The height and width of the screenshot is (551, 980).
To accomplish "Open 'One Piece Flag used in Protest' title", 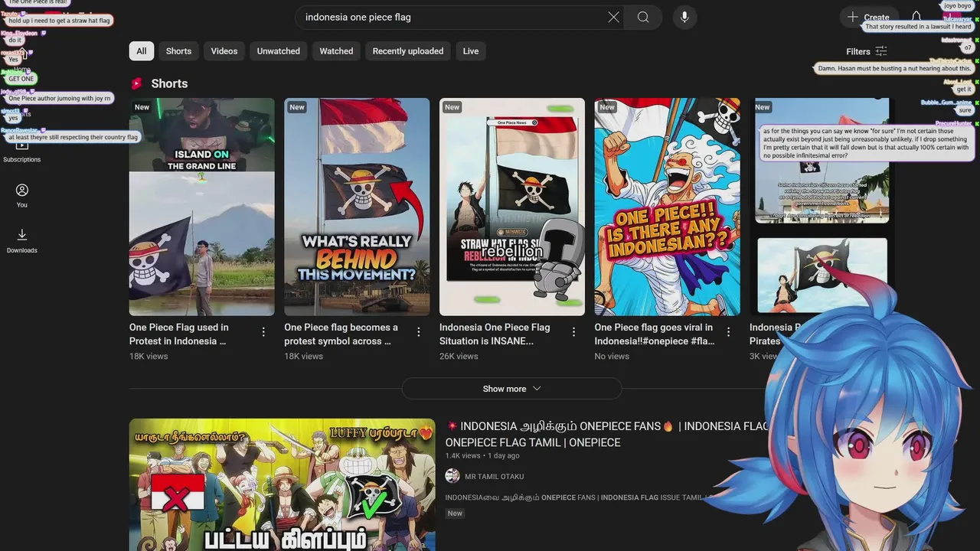I will [x=179, y=334].
